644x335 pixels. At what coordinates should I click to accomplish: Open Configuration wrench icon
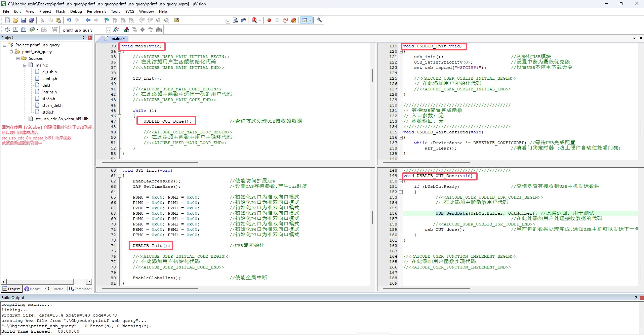pos(319,20)
